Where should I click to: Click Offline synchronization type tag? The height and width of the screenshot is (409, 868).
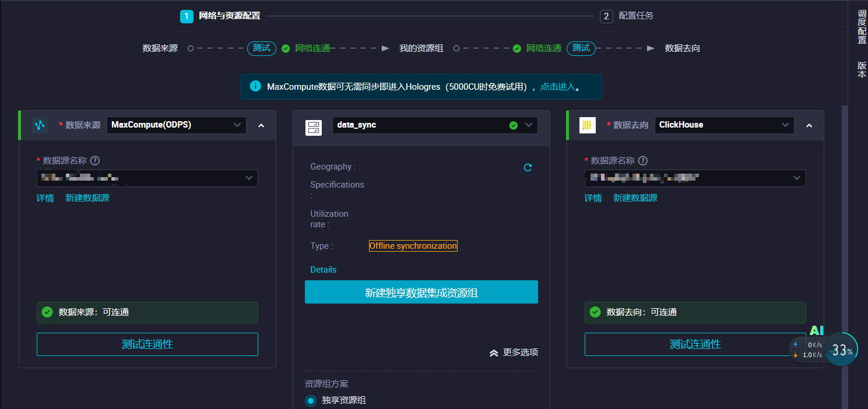click(413, 246)
